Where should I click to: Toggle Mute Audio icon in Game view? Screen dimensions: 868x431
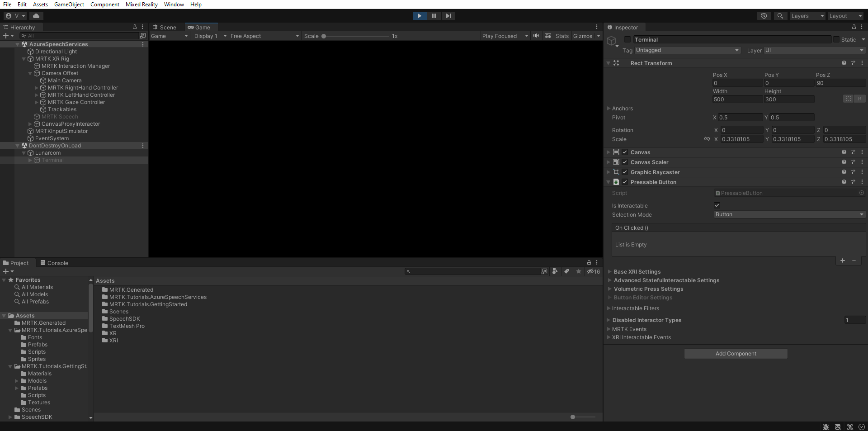(536, 36)
